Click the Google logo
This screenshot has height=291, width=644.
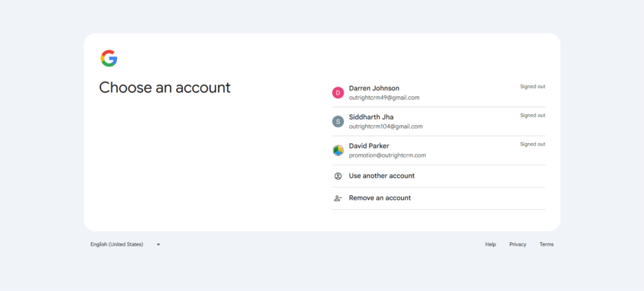tap(109, 58)
